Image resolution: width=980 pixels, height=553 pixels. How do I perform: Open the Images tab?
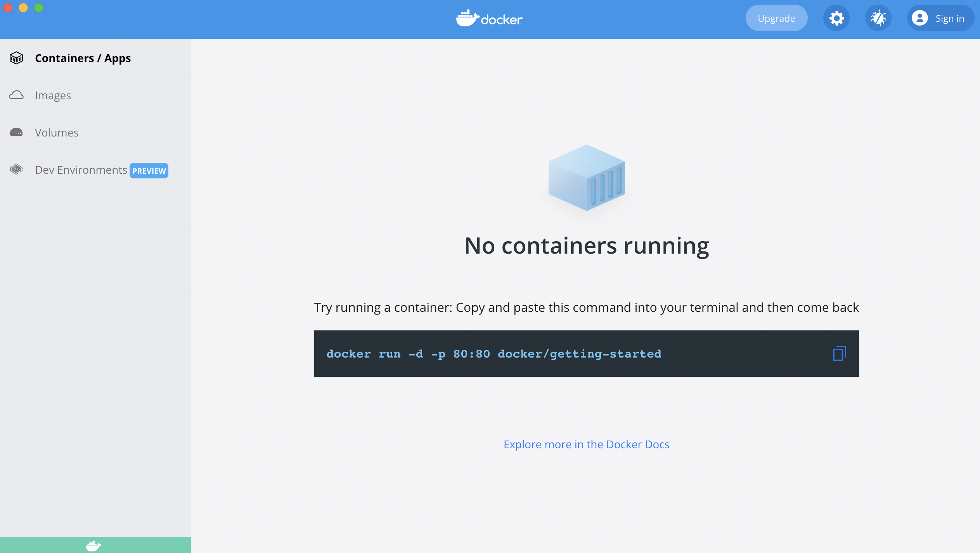pyautogui.click(x=53, y=95)
